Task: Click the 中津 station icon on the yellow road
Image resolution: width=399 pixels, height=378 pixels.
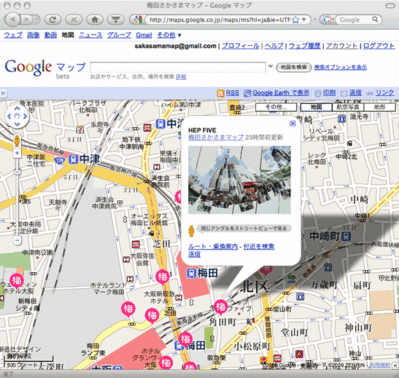Action: pyautogui.click(x=73, y=159)
